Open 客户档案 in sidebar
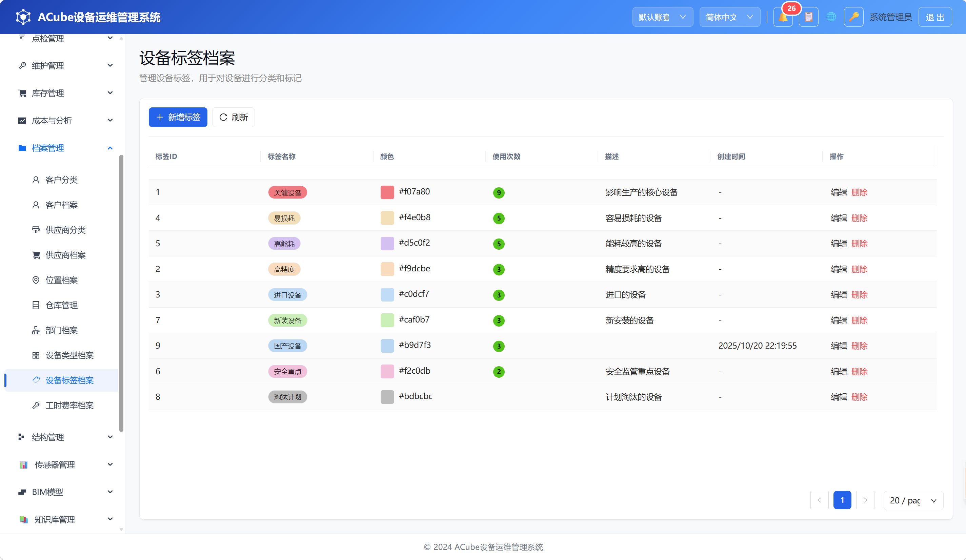The image size is (966, 560). [61, 205]
